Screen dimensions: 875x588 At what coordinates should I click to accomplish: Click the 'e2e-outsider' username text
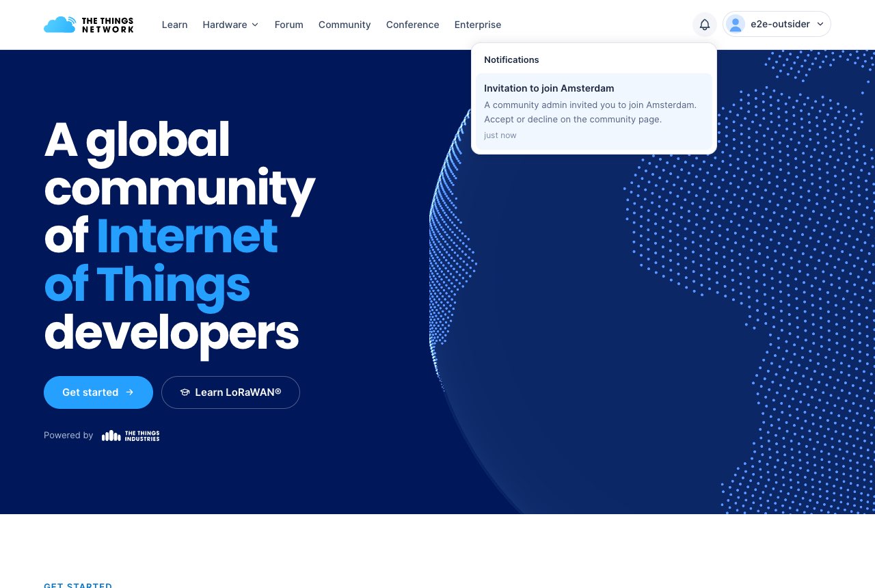780,24
